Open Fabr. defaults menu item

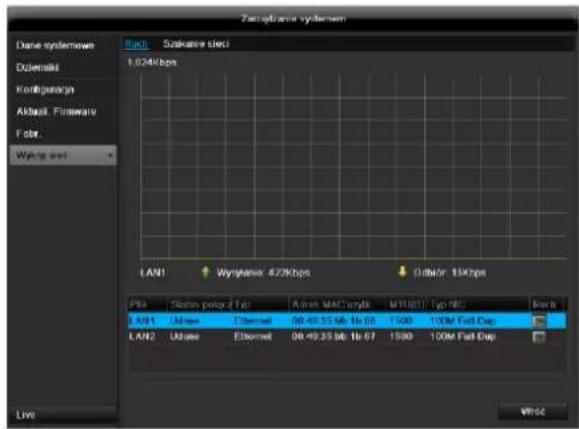tap(28, 133)
